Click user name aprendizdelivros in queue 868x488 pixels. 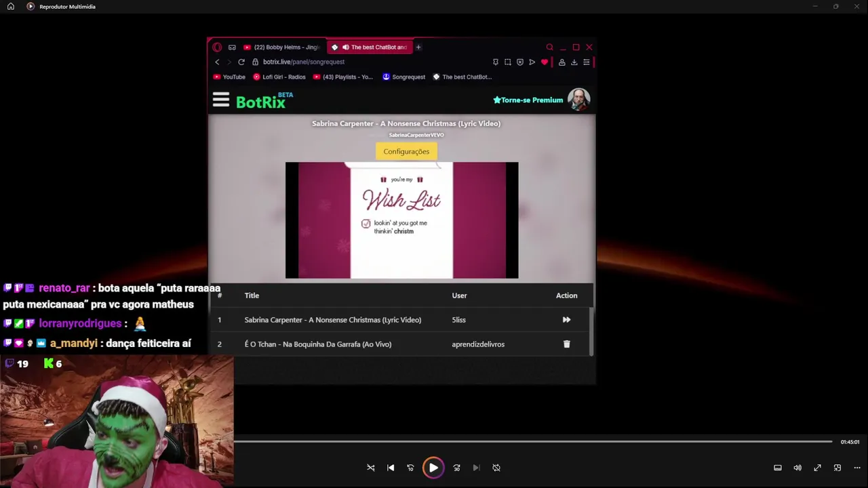(478, 344)
